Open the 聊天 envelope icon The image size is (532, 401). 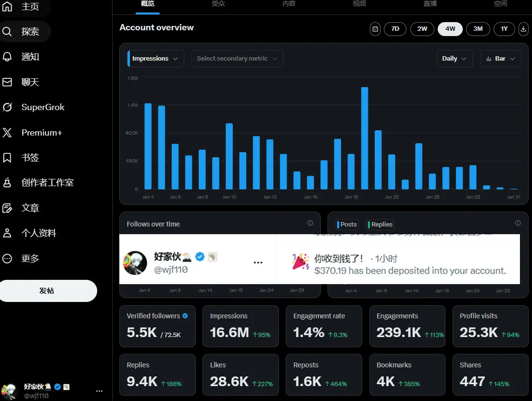click(x=7, y=82)
